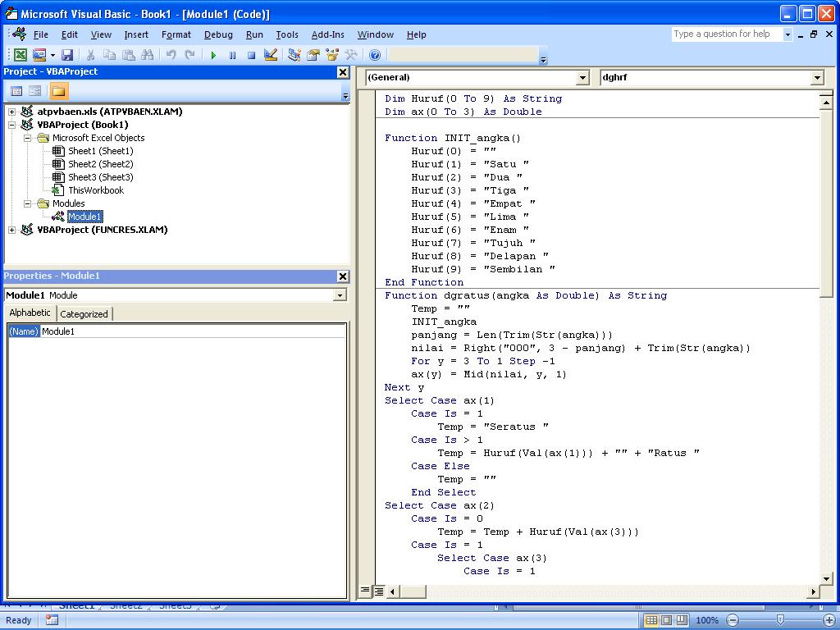The height and width of the screenshot is (630, 840).
Task: Click Excel zoom out minus button
Action: 733,620
